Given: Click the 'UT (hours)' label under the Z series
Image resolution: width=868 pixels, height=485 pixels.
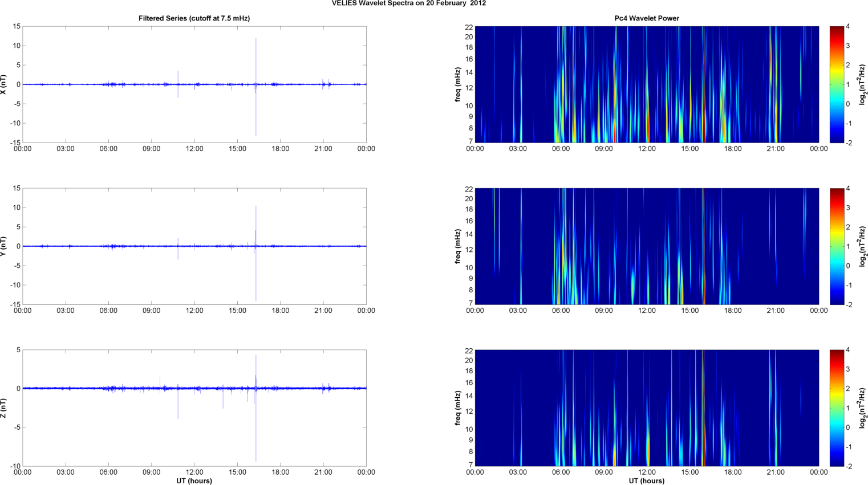Looking at the screenshot, I should click(194, 481).
